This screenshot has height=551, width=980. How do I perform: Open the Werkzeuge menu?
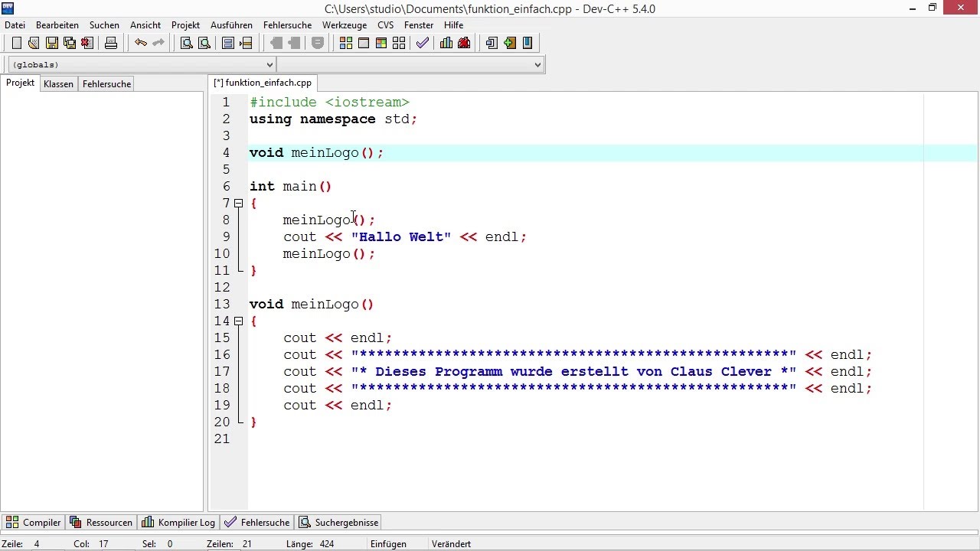click(345, 25)
